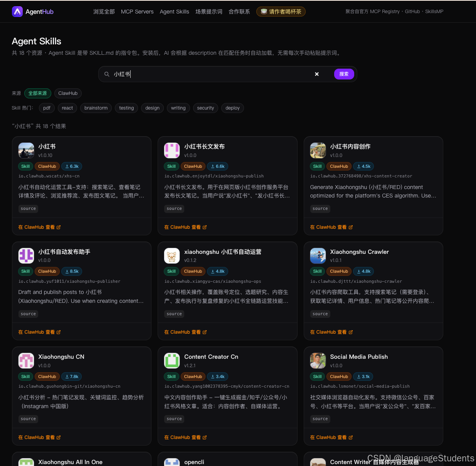This screenshot has height=466, width=476.
Task: Click external link icon on Content Creator Cn card
Action: point(205,437)
